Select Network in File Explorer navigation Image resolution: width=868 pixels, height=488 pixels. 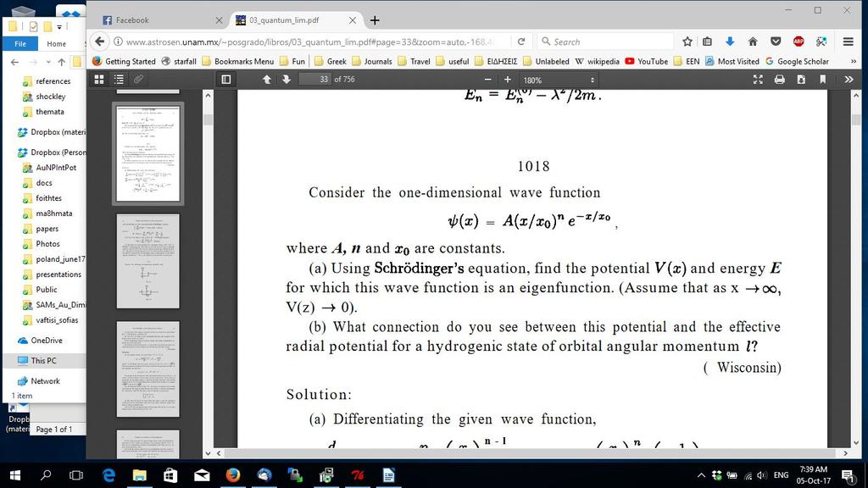coord(39,381)
